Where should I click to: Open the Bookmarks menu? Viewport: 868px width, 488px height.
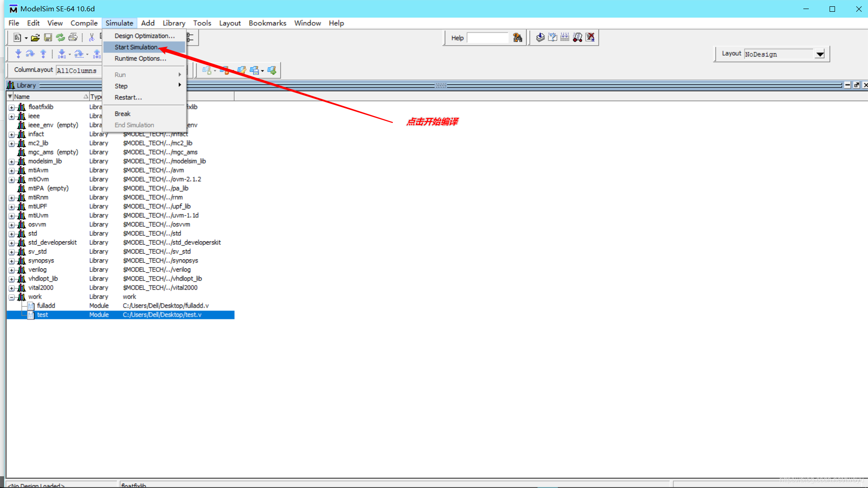pyautogui.click(x=267, y=23)
